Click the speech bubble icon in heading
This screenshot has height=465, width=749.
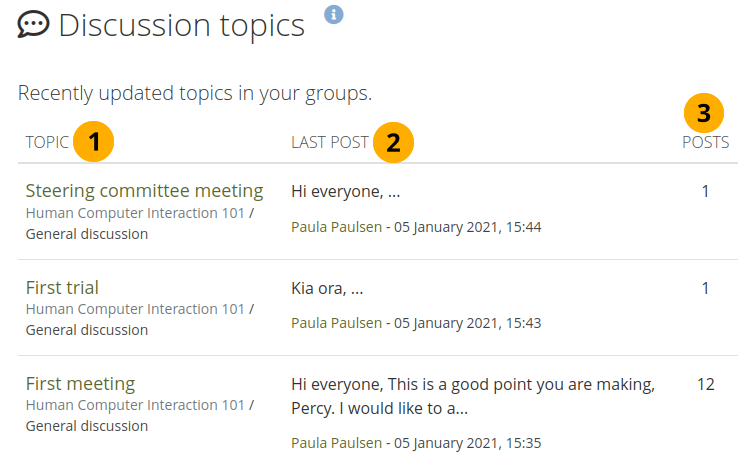pyautogui.click(x=34, y=25)
